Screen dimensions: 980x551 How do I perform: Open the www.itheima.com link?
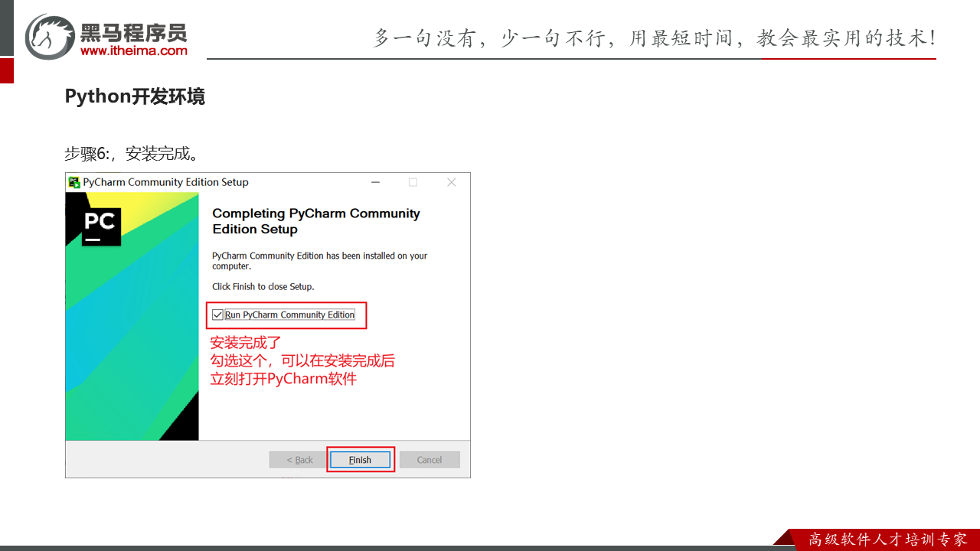133,51
